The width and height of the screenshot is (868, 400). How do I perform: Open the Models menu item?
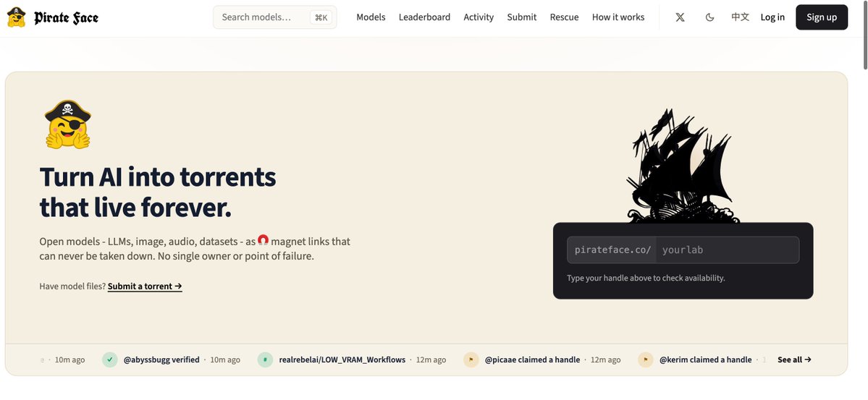point(371,17)
